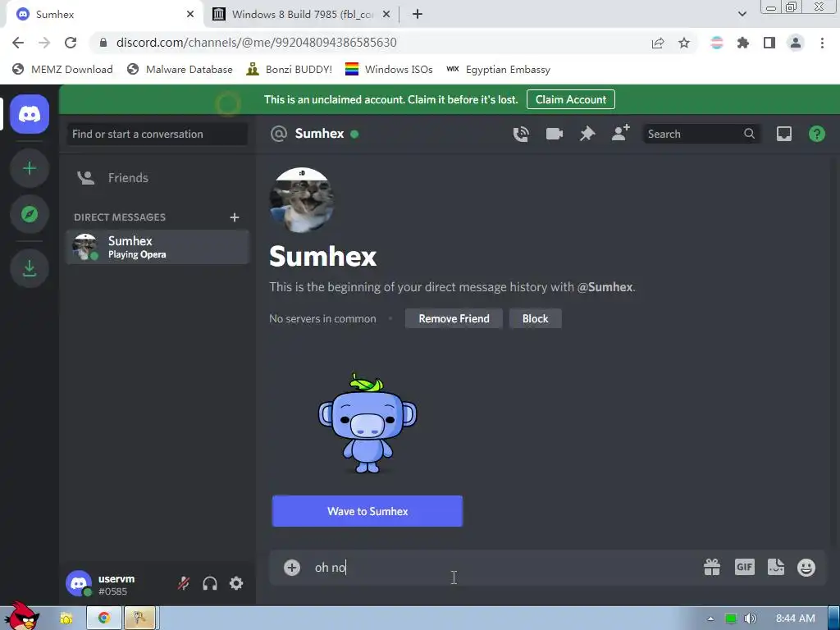Click the Angry Birds start button

click(x=21, y=617)
